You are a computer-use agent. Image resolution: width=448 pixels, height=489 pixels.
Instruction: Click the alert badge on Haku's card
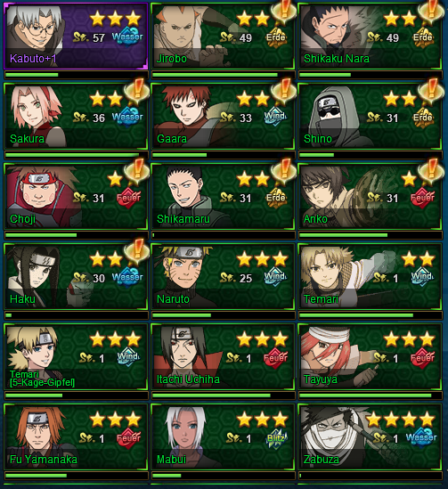pos(136,252)
